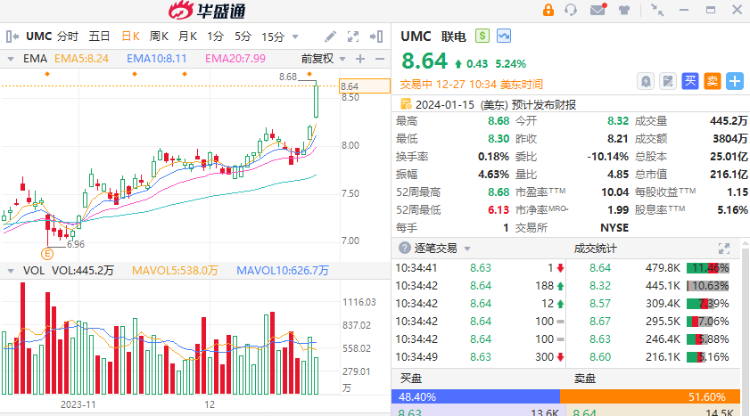Click the blue 48.40% buy bar
The image size is (750, 416).
[475, 396]
